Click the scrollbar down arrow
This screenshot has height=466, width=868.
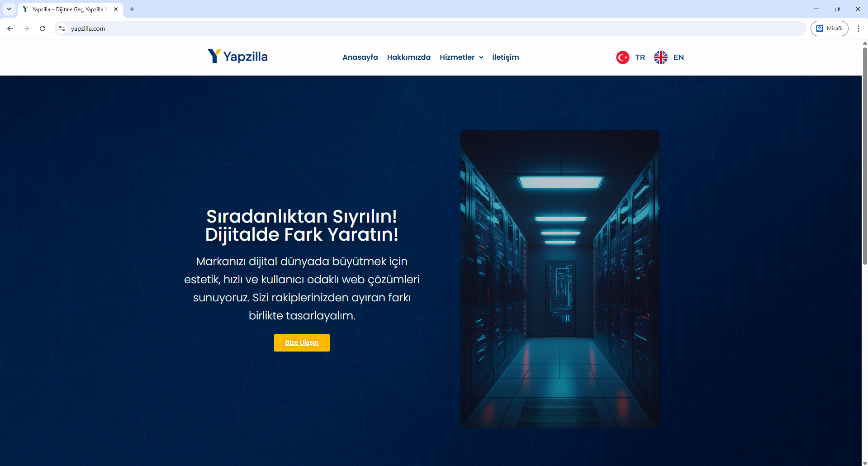tap(865, 463)
